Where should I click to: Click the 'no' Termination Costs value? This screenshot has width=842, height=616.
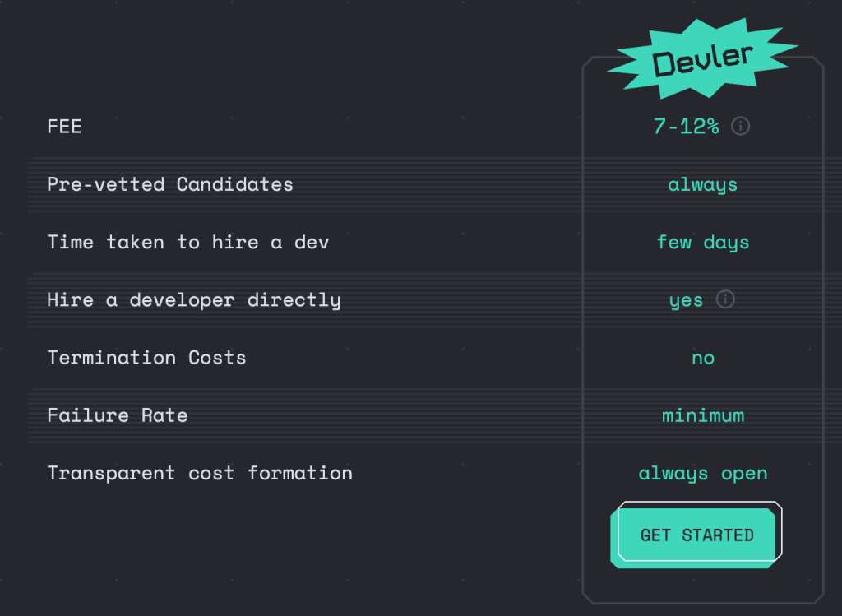pos(703,359)
